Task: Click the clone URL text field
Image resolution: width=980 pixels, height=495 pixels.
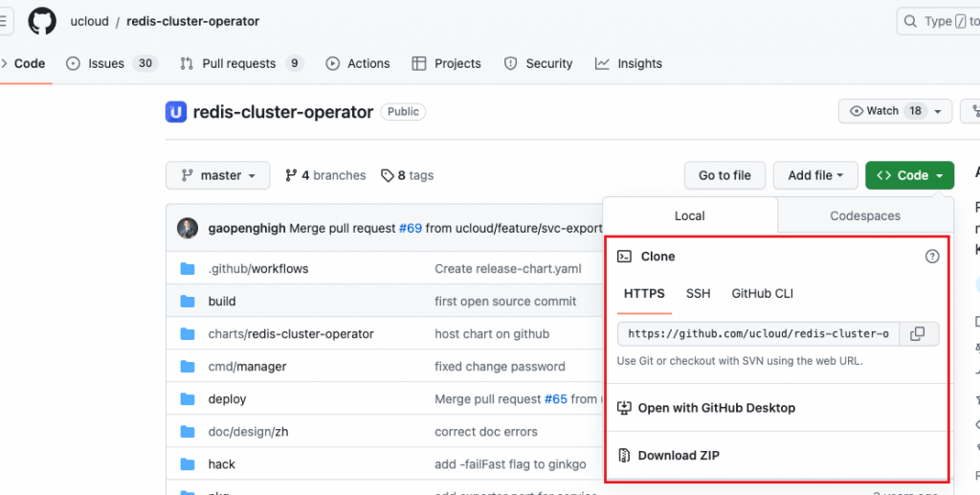Action: pyautogui.click(x=758, y=334)
